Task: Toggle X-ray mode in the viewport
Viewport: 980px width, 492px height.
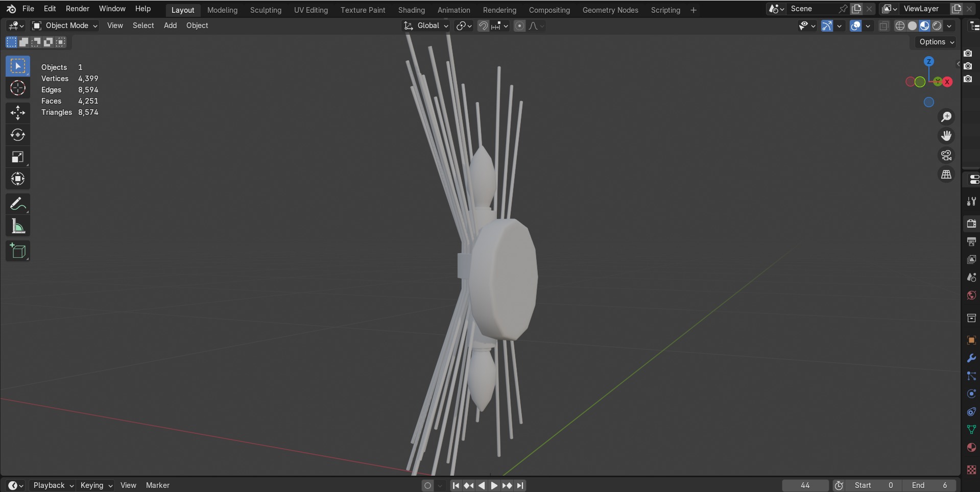Action: 883,26
